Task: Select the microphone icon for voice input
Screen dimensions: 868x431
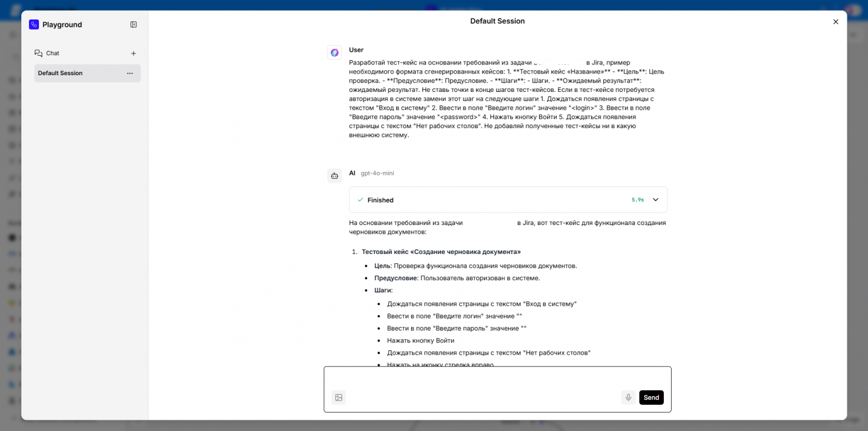Action: [x=628, y=397]
